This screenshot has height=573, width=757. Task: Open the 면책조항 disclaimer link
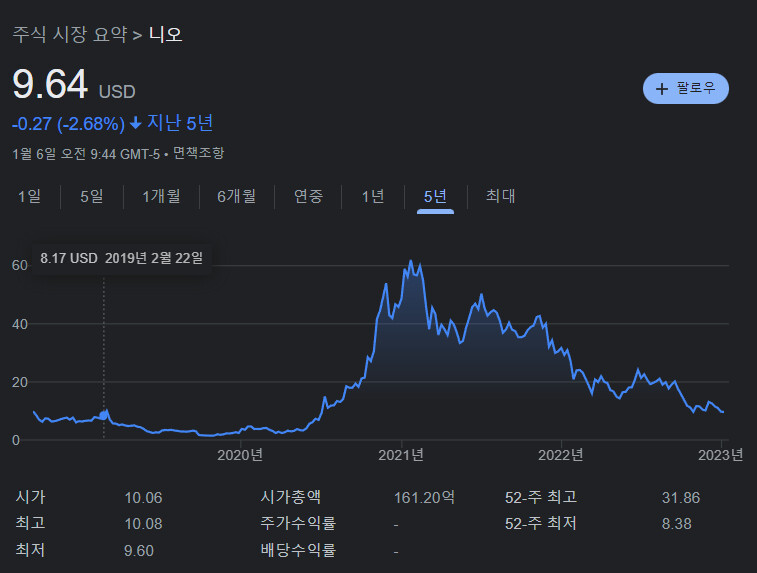coord(198,154)
